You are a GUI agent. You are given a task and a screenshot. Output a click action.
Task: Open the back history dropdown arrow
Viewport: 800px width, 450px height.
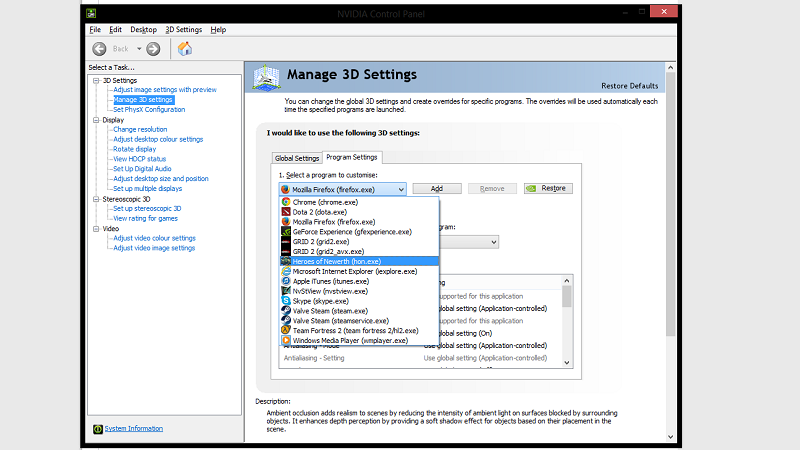(x=139, y=49)
